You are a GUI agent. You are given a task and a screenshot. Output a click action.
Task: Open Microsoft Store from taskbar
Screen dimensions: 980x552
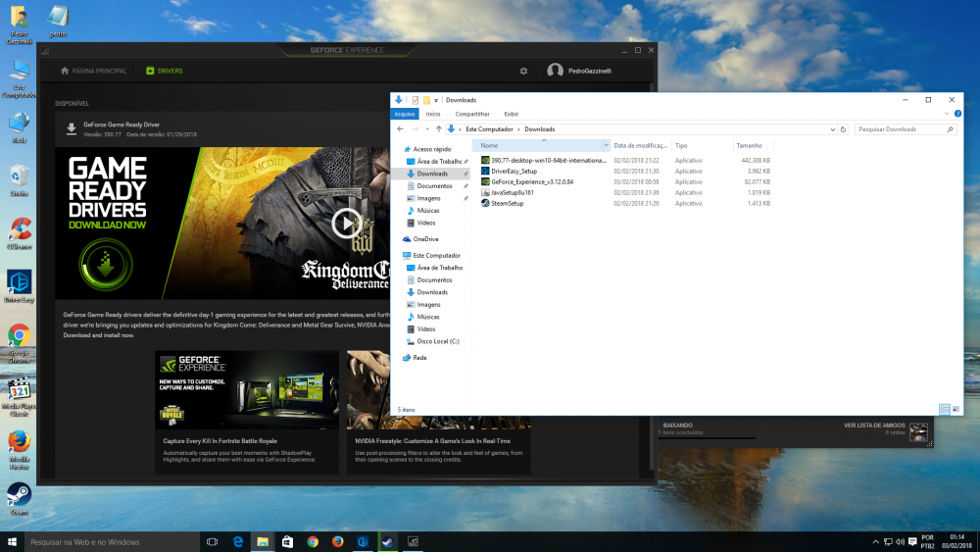(x=287, y=542)
